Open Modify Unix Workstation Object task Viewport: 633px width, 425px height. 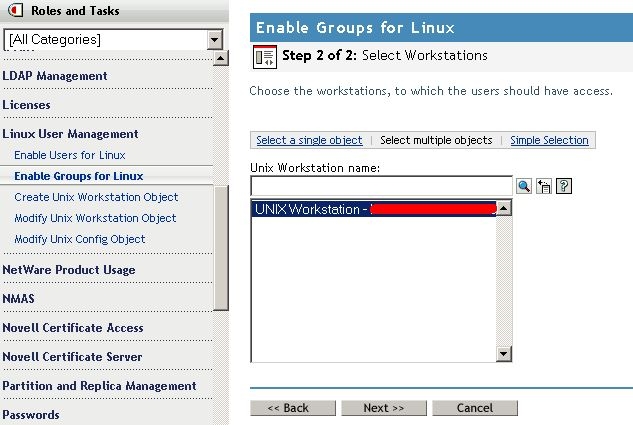coord(95,218)
